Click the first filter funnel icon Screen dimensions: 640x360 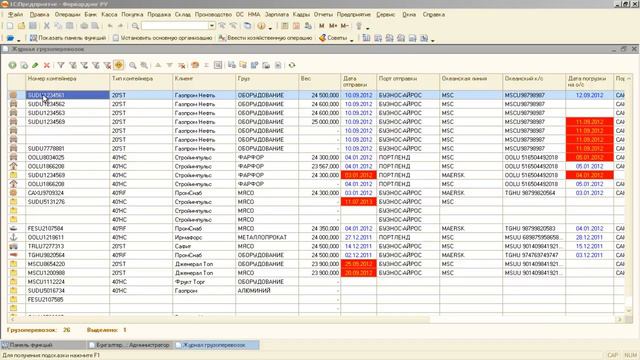pyautogui.click(x=61, y=65)
